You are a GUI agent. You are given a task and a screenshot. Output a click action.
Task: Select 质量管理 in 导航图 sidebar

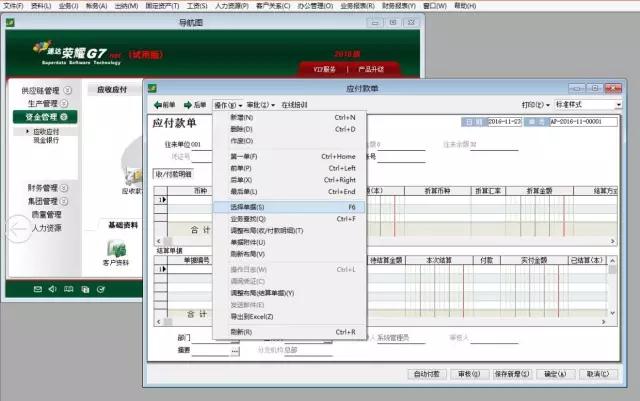coord(47,214)
